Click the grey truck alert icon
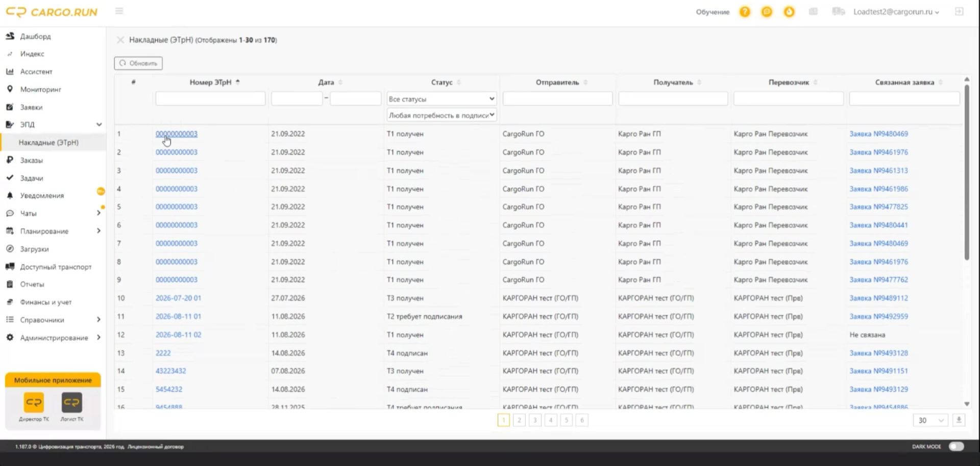Screen dimensions: 980x466 pyautogui.click(x=838, y=11)
